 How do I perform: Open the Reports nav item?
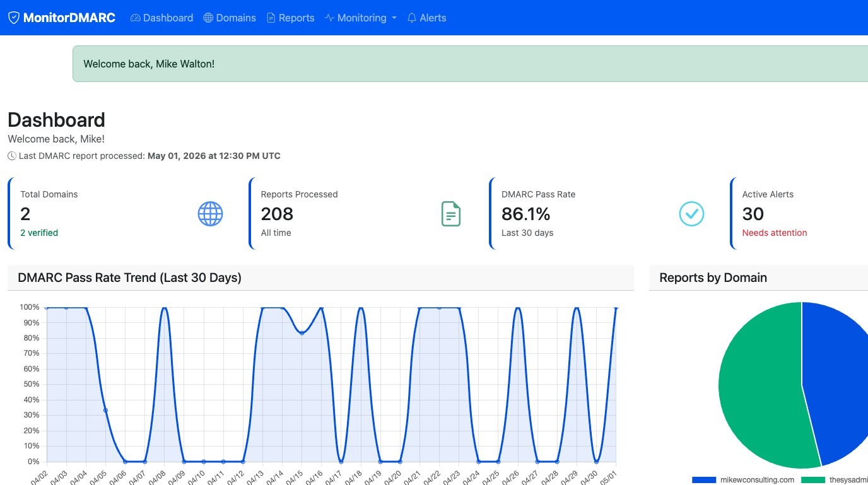click(290, 18)
